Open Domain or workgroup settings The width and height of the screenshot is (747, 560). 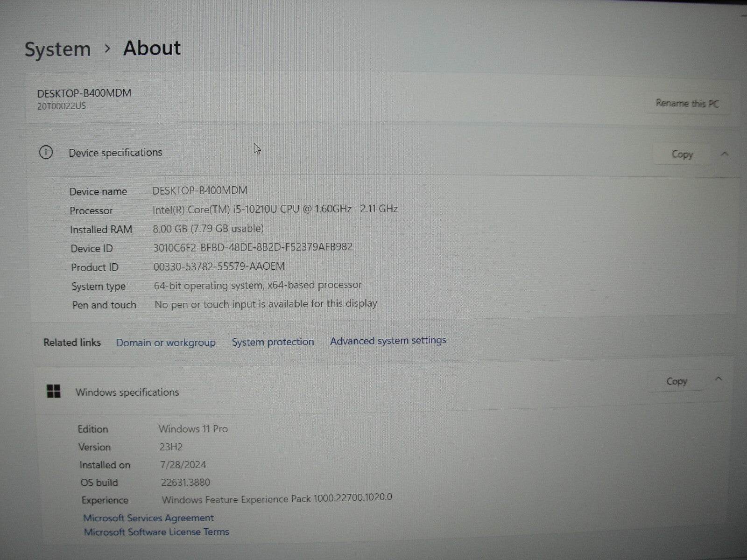pos(166,342)
